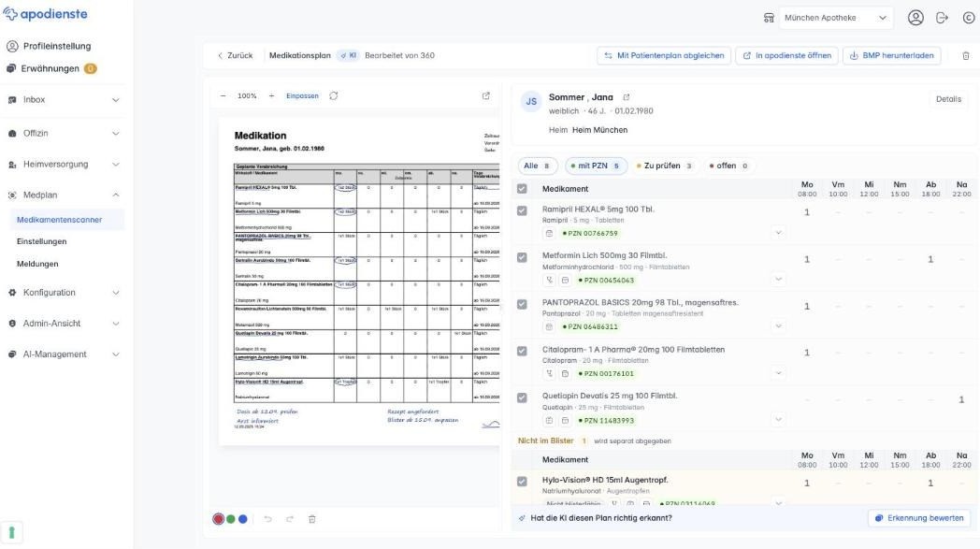Open the München Apotheke pharmacy dropdown
Viewport: 980px width, 549px height.
835,18
